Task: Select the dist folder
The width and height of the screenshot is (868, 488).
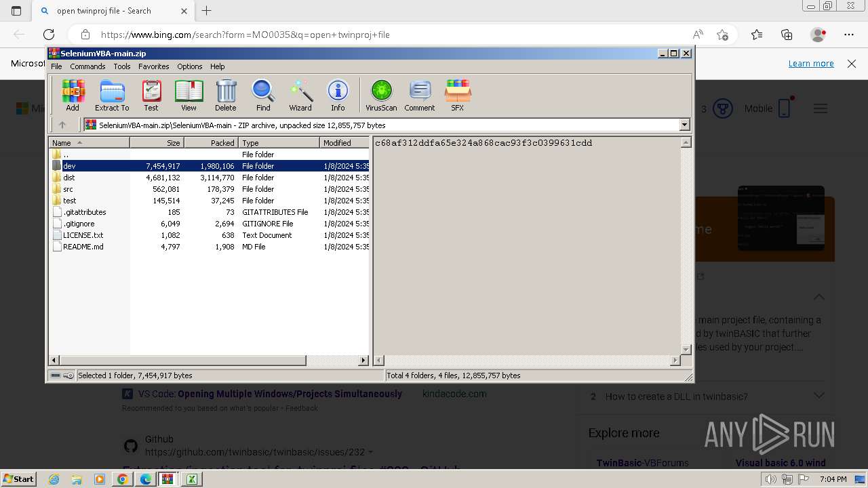Action: 209,178
